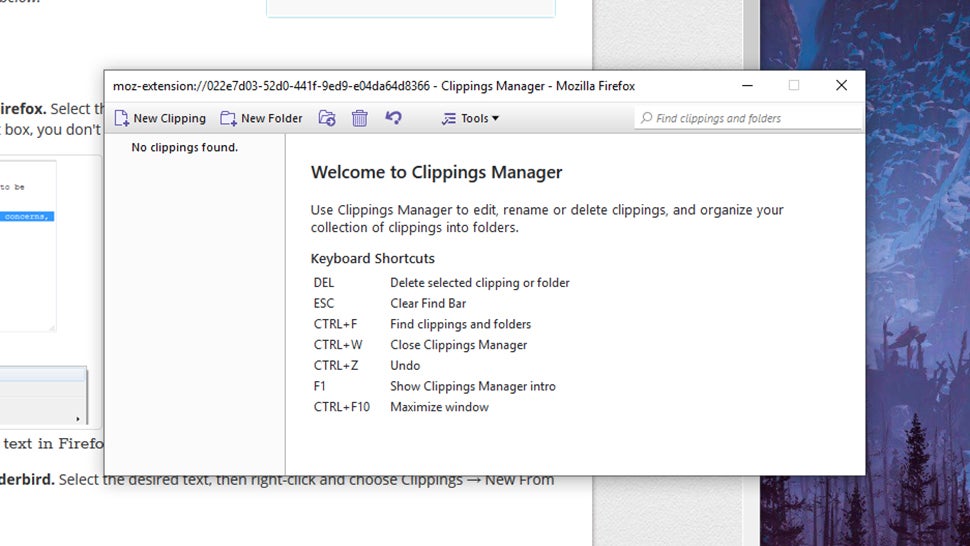Click the CTRL+W shortcut label
Screen dimensions: 970x546
[x=338, y=345]
